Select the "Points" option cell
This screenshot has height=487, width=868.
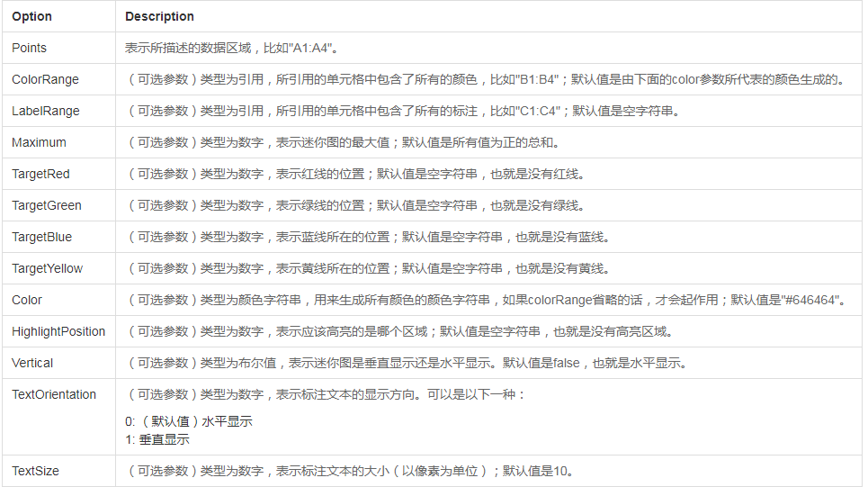tap(58, 48)
